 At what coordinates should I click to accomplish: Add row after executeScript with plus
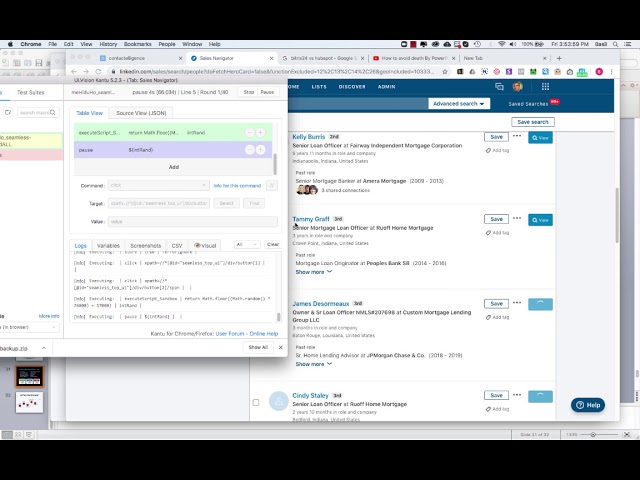[x=260, y=132]
